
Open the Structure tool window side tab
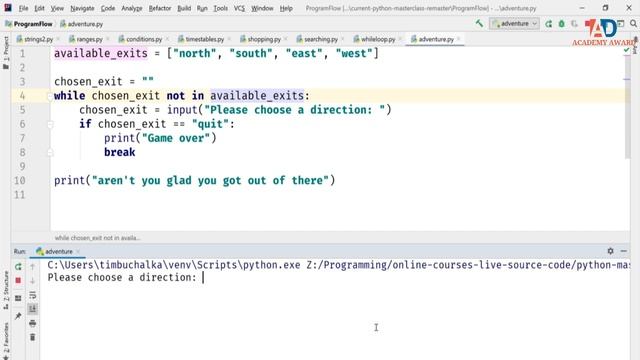click(6, 291)
